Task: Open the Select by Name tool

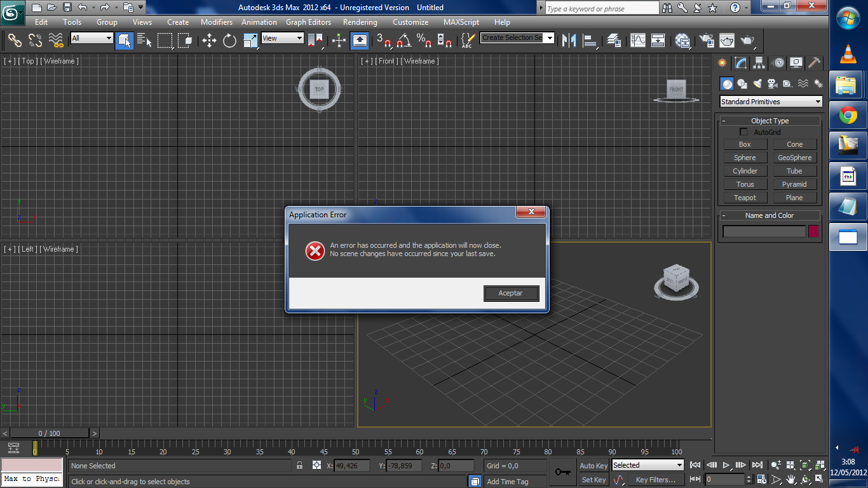Action: tap(144, 41)
